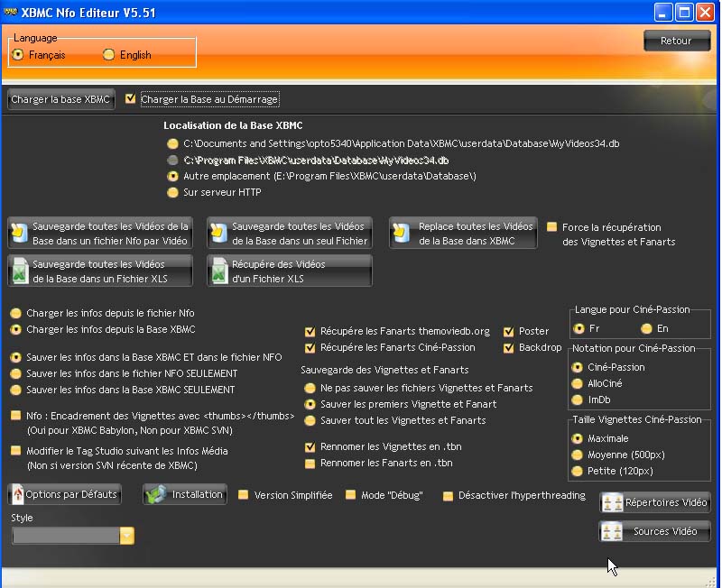The height and width of the screenshot is (588, 722).
Task: Click the Retour button
Action: 676,41
